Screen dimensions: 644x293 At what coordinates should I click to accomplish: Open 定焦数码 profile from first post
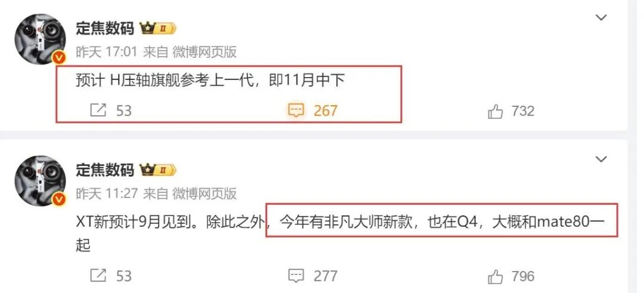point(105,29)
